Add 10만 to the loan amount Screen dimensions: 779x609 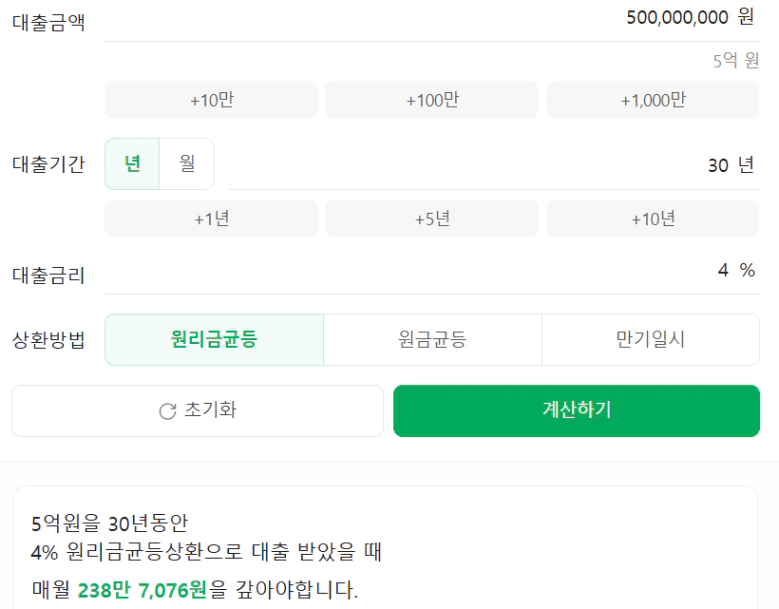click(x=211, y=100)
